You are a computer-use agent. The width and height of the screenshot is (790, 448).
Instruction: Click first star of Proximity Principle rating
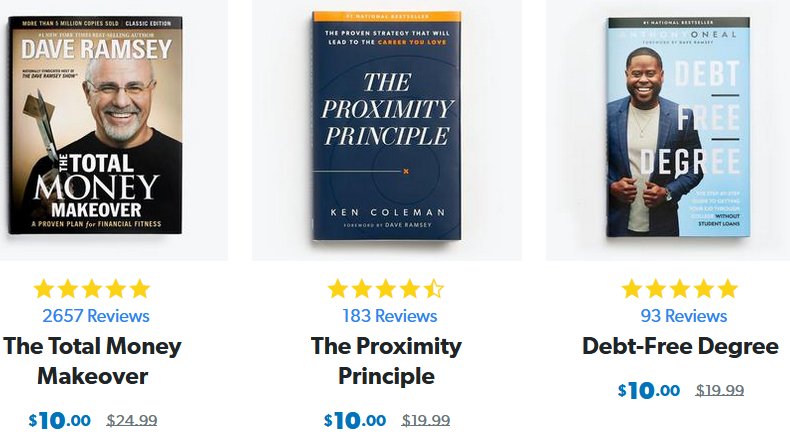coord(338,290)
